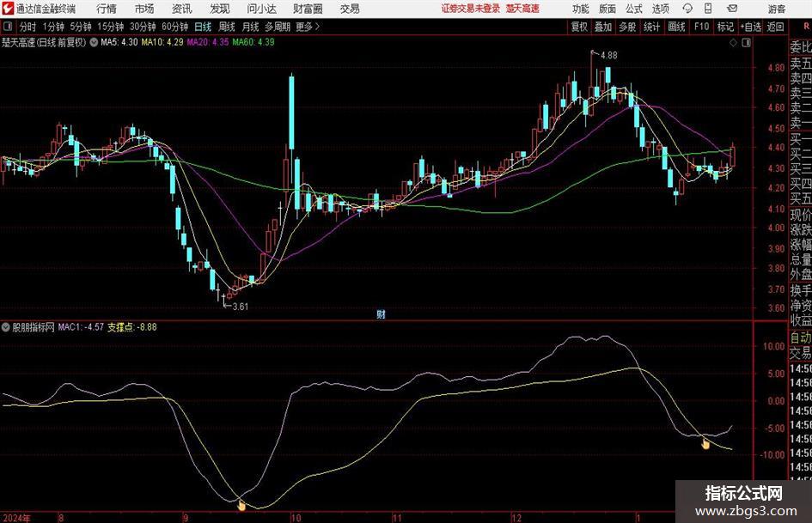
Task: Click the 3.61 low price label
Action: [240, 307]
